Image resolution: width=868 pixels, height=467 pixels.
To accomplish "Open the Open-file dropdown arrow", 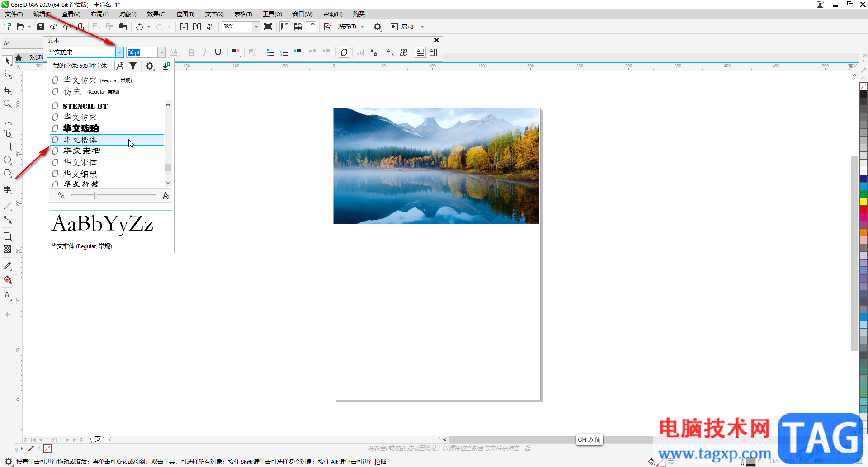I will coord(29,27).
